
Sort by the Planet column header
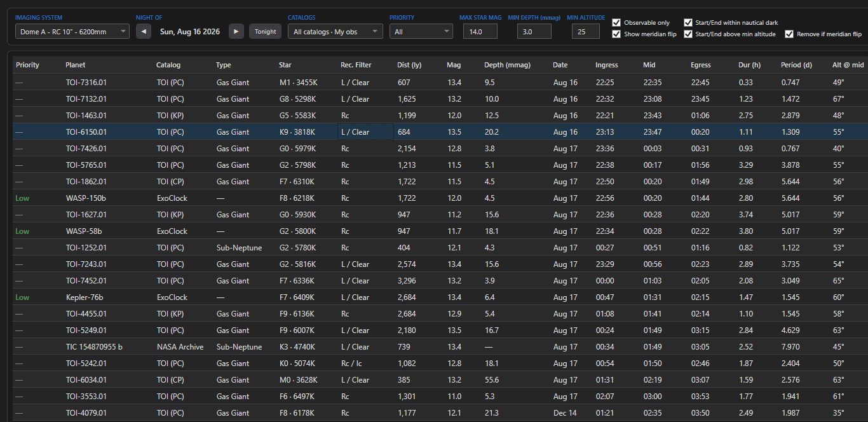coord(75,65)
